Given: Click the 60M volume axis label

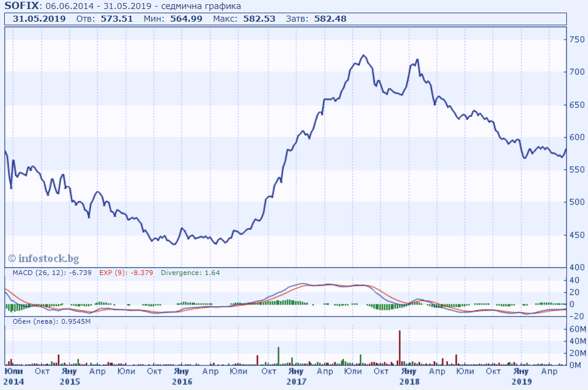Looking at the screenshot, I should [x=578, y=329].
